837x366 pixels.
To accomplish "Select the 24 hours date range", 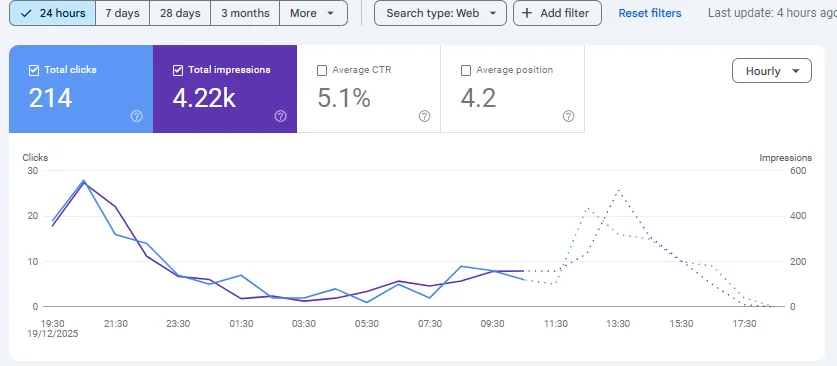I will (52, 13).
